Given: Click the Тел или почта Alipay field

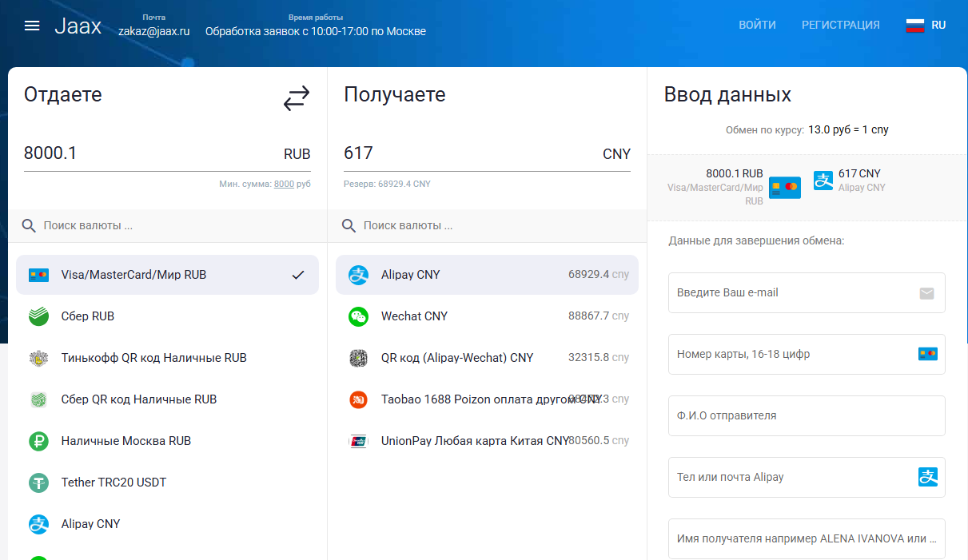Looking at the screenshot, I should pyautogui.click(x=807, y=477).
